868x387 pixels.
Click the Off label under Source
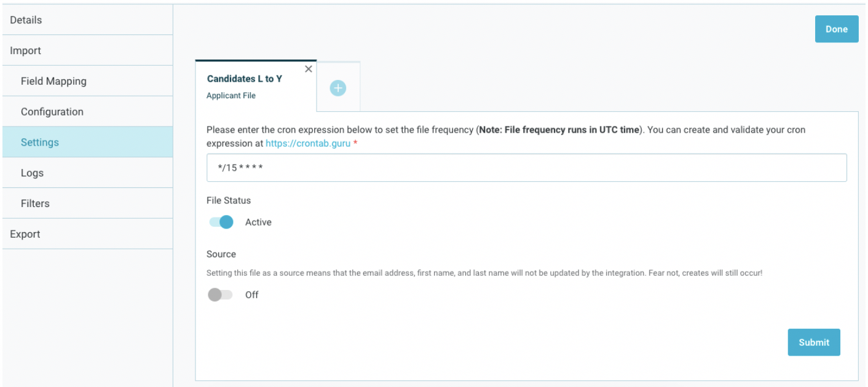click(251, 295)
